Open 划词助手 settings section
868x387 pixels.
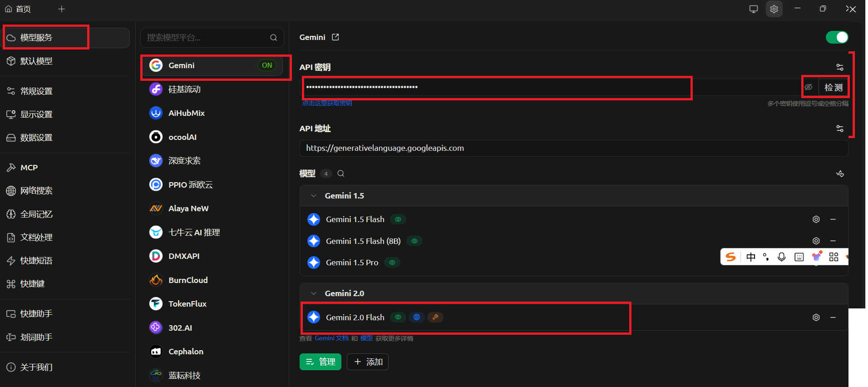(x=66, y=337)
